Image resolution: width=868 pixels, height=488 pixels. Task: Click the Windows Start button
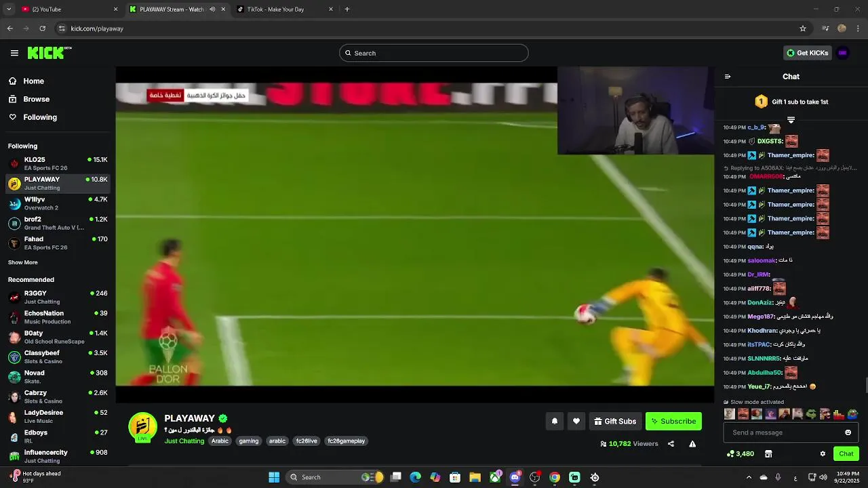click(x=274, y=477)
